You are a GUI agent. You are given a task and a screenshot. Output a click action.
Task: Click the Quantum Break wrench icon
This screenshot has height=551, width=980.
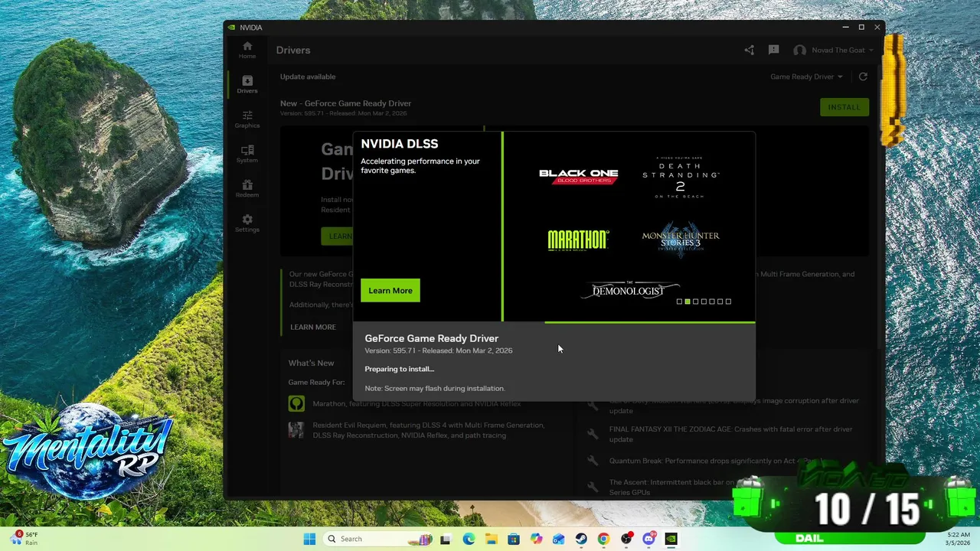[x=593, y=461]
